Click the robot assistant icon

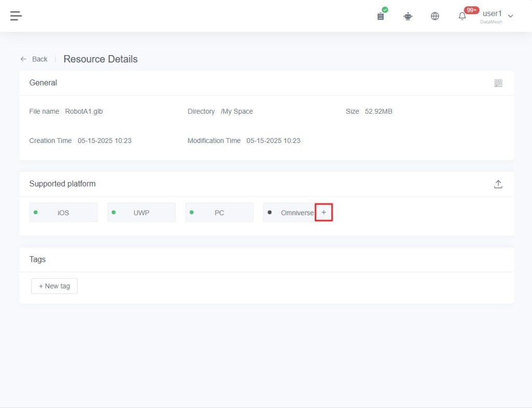pyautogui.click(x=408, y=16)
